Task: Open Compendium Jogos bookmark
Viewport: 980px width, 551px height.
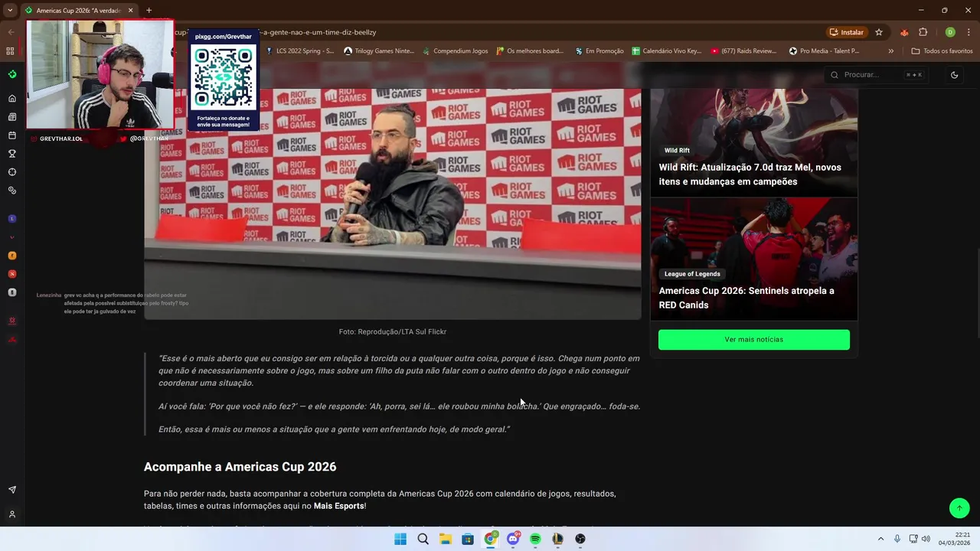Action: (x=455, y=51)
